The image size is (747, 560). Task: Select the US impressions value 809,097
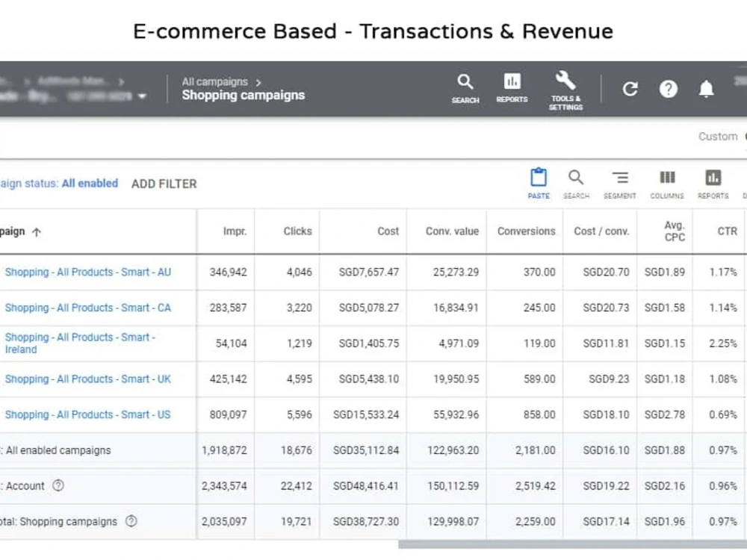(228, 414)
